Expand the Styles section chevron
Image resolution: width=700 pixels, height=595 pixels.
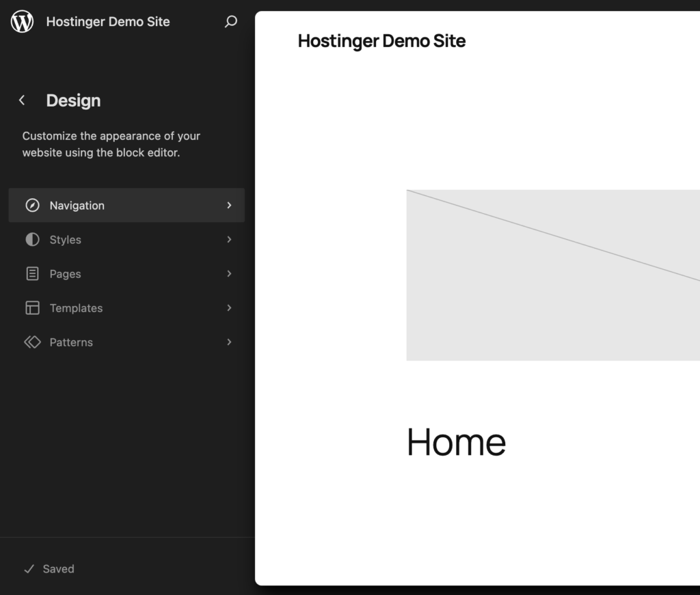[x=230, y=239]
